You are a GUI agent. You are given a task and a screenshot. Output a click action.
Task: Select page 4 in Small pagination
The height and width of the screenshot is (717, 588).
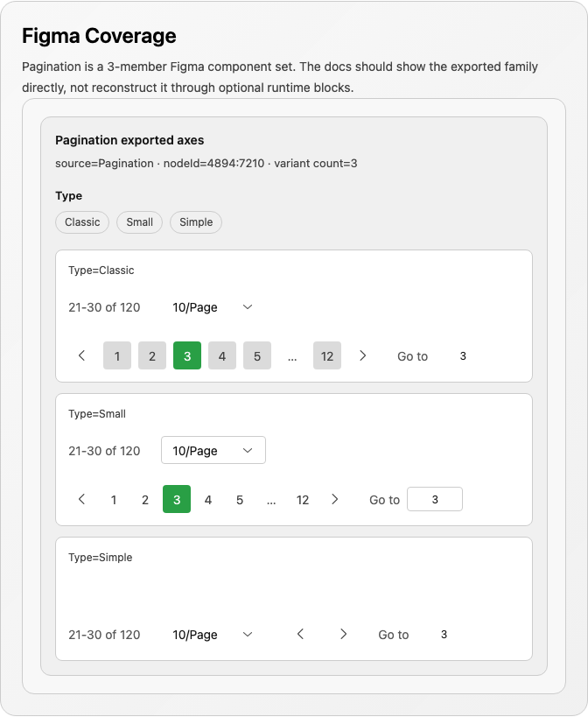pos(208,499)
